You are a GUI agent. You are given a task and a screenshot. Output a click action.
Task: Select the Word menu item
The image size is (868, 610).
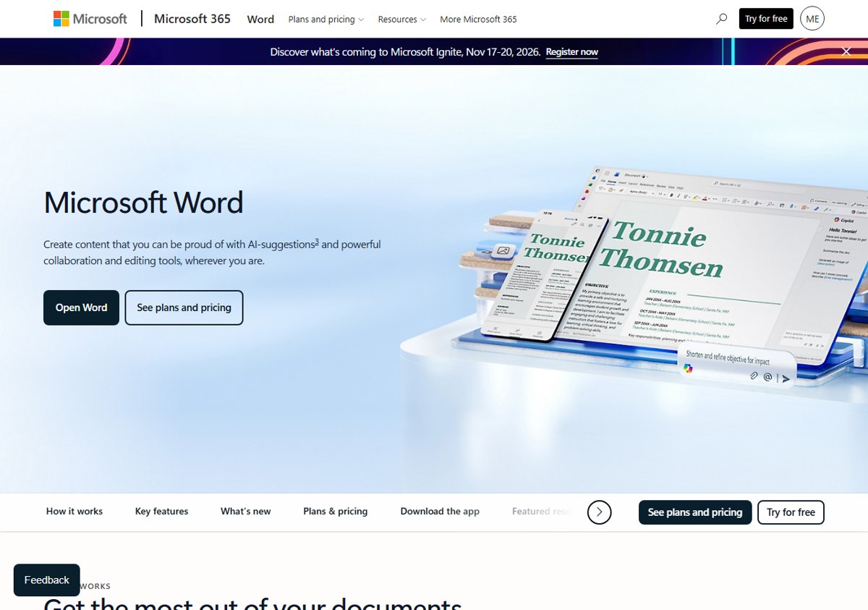[x=260, y=20]
